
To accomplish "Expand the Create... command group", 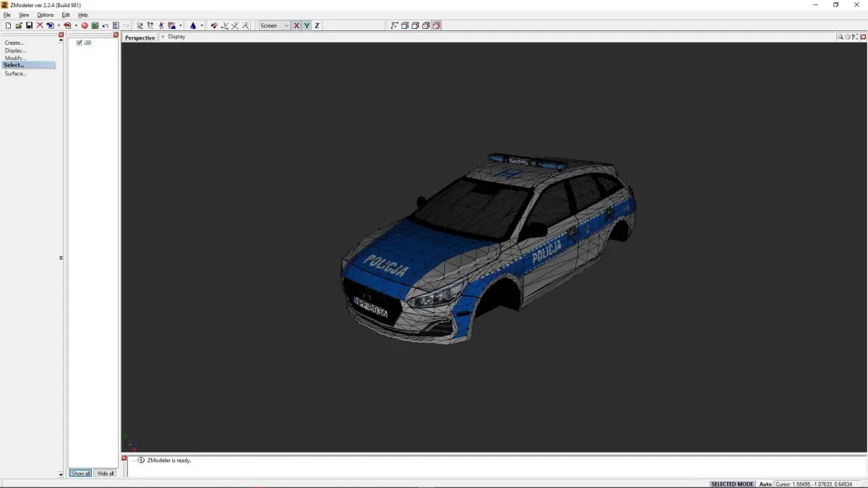I will (14, 43).
